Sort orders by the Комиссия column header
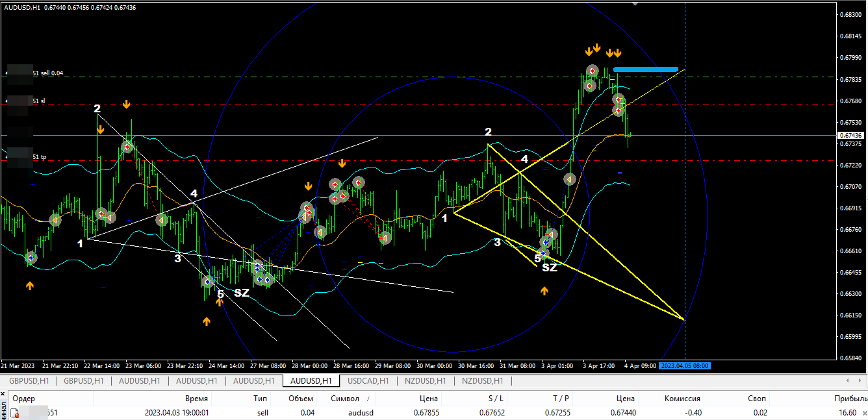The width and height of the screenshot is (868, 420). tap(682, 398)
